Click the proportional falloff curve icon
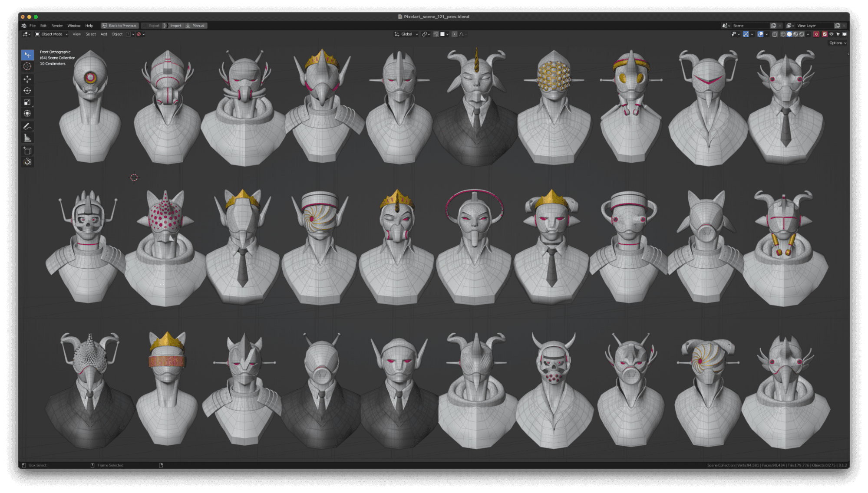Image resolution: width=868 pixels, height=493 pixels. [462, 34]
